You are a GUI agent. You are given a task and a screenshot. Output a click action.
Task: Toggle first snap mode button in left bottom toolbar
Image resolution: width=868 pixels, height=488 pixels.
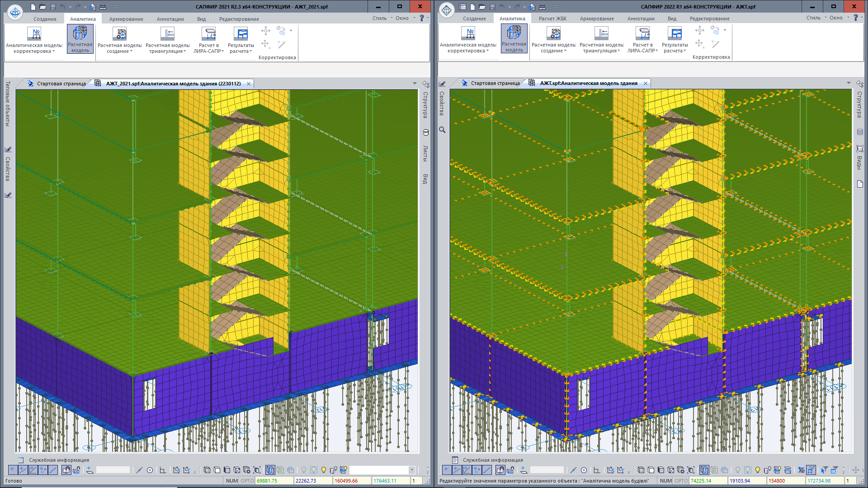click(13, 470)
